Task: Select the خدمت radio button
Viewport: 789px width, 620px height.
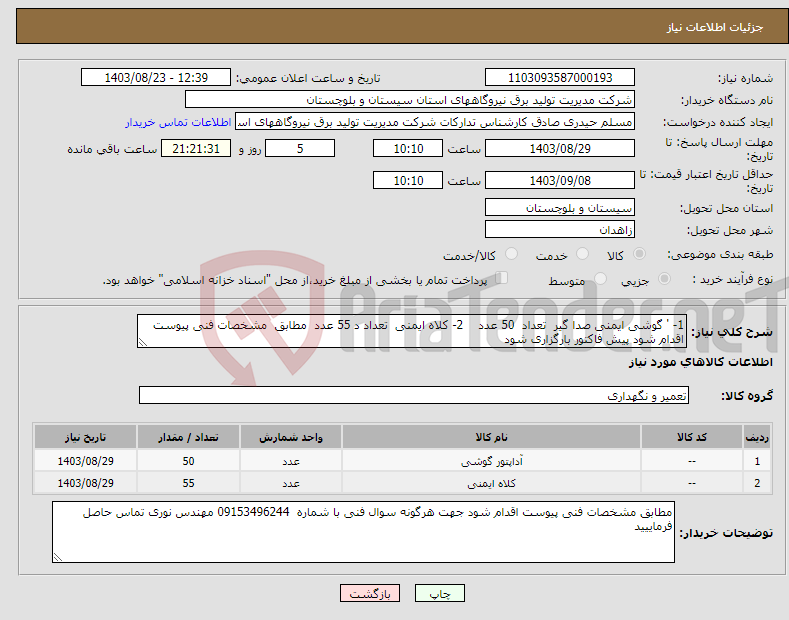Action: [x=582, y=254]
